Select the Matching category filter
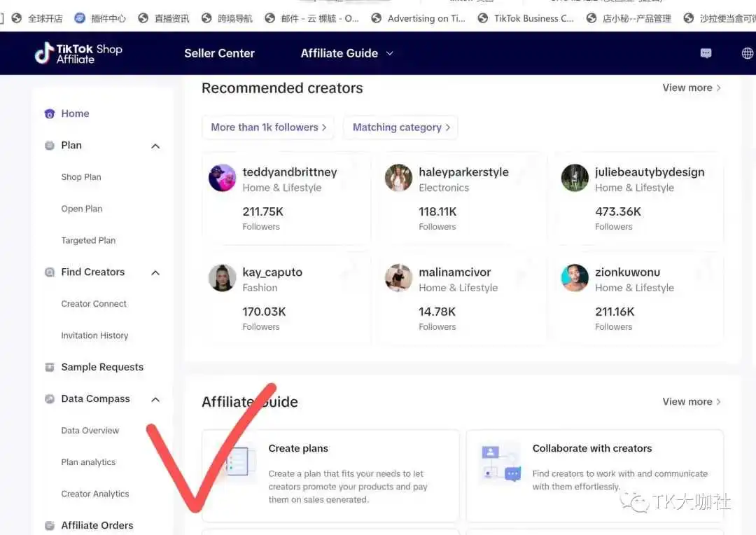This screenshot has width=756, height=535. (400, 127)
